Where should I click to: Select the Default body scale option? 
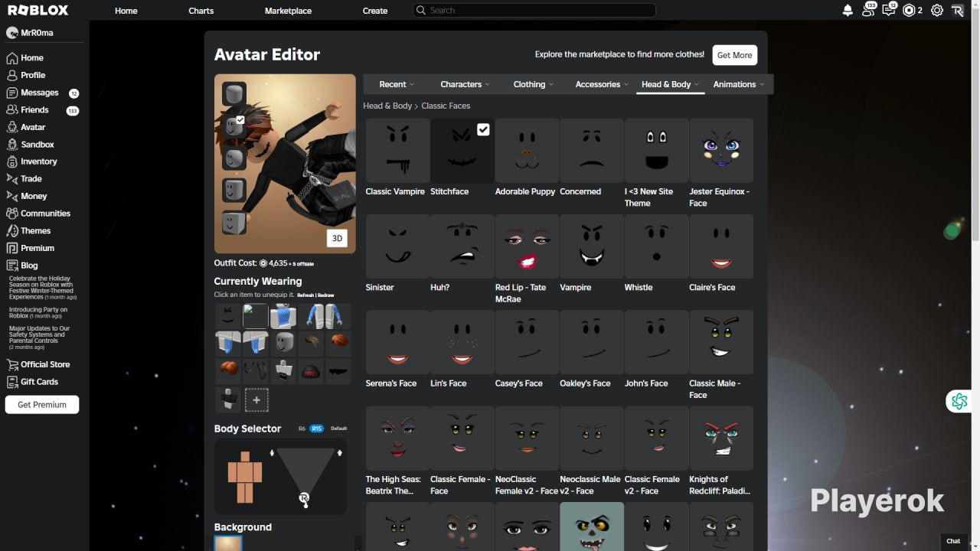[339, 429]
